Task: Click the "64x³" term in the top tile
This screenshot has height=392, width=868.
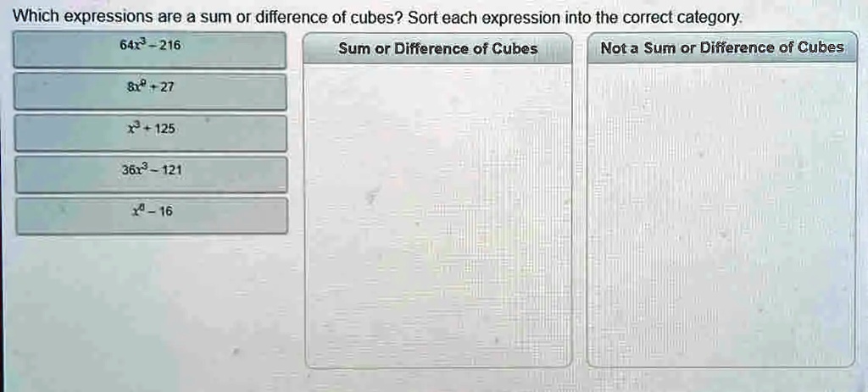Action: (134, 46)
